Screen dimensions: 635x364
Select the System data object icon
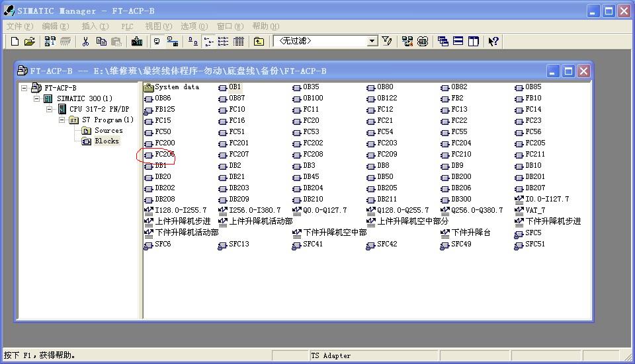point(149,87)
